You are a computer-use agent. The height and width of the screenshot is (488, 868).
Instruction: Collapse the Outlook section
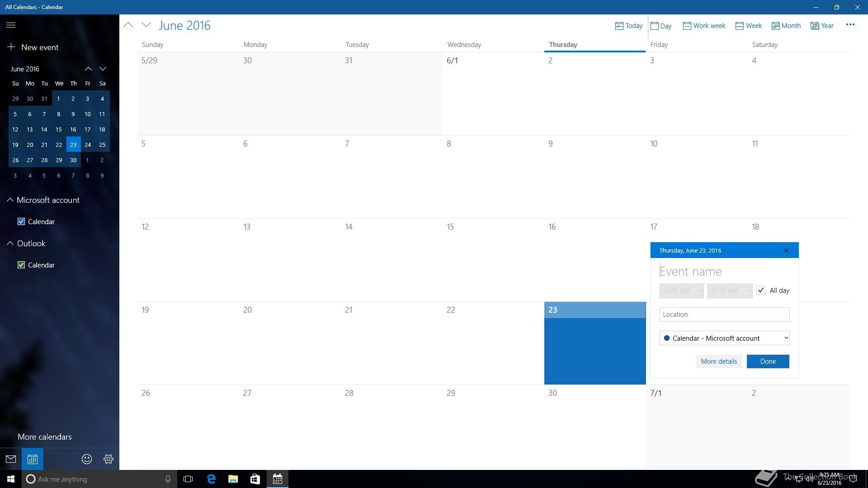tap(10, 243)
